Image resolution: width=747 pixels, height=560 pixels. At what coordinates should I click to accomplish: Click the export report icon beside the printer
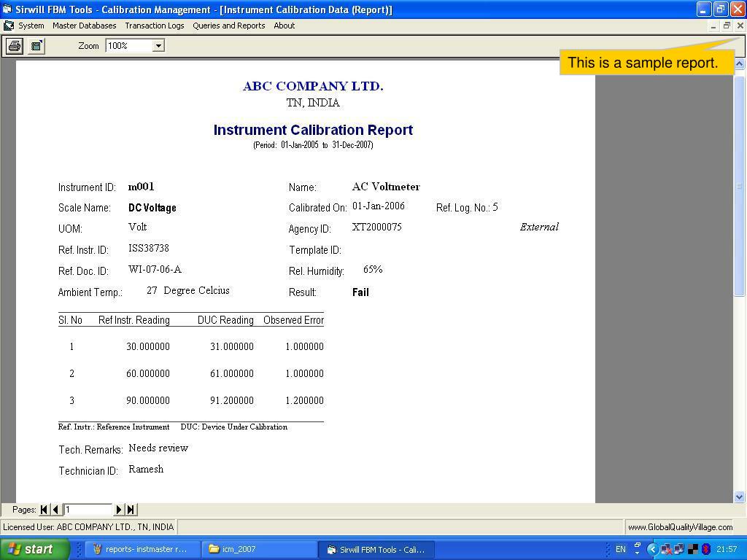click(x=36, y=46)
